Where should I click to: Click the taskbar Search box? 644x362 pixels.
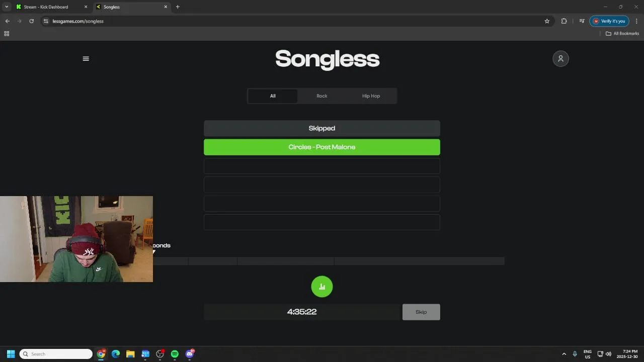point(56,354)
